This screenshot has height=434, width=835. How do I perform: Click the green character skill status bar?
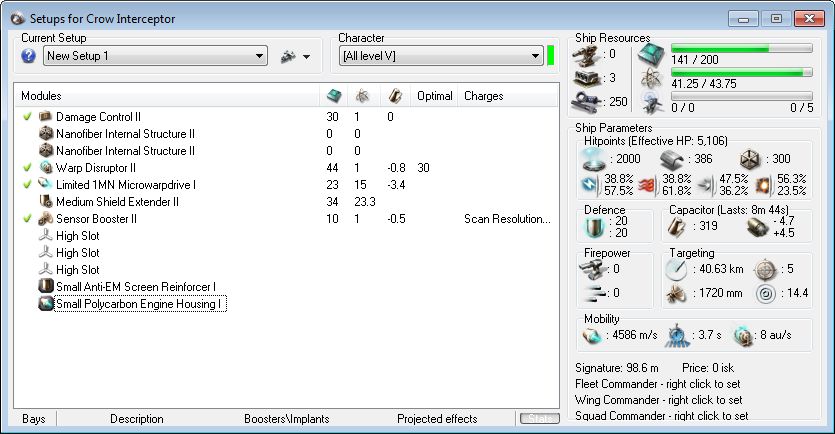(550, 56)
